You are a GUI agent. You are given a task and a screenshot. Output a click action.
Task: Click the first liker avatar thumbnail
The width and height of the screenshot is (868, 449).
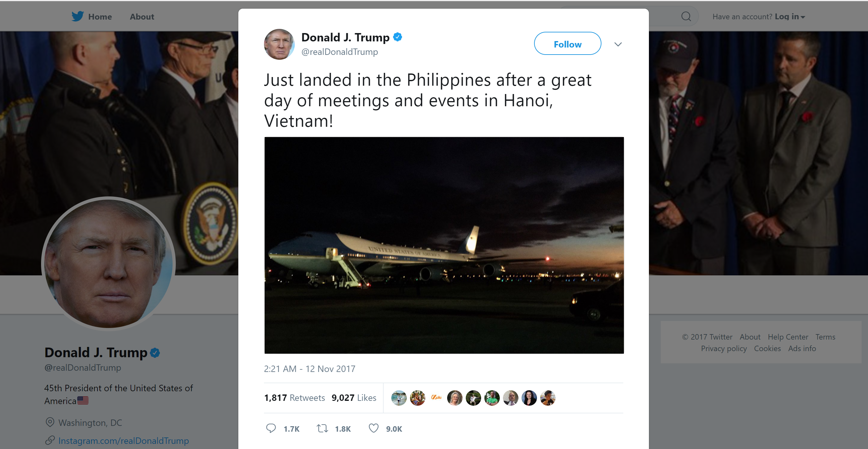point(399,398)
